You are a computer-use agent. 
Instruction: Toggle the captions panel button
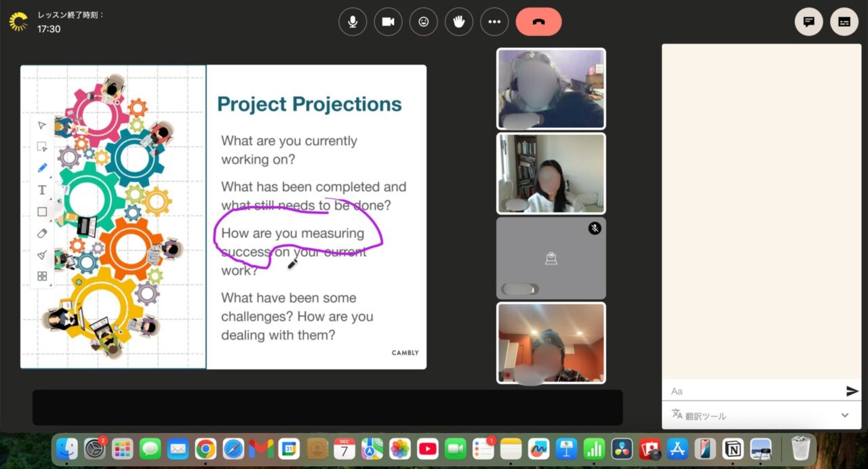844,22
